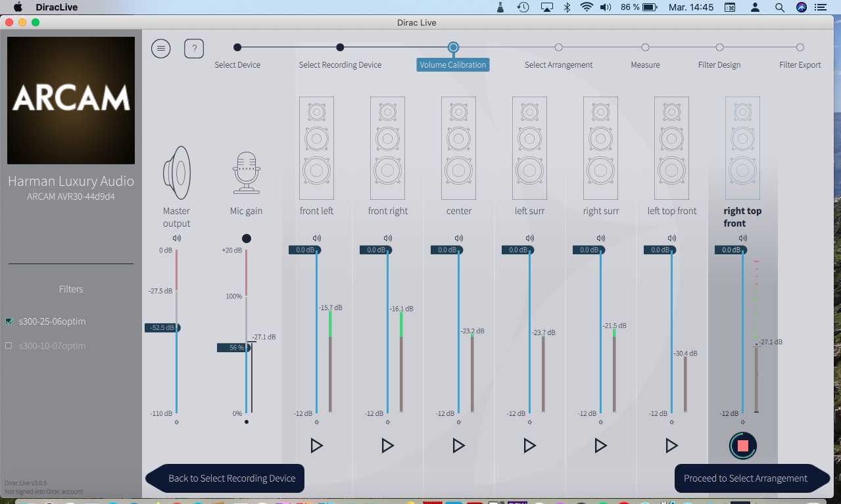The width and height of the screenshot is (841, 504).
Task: Click Master output slider handle at -52.5 dB
Action: pyautogui.click(x=162, y=327)
